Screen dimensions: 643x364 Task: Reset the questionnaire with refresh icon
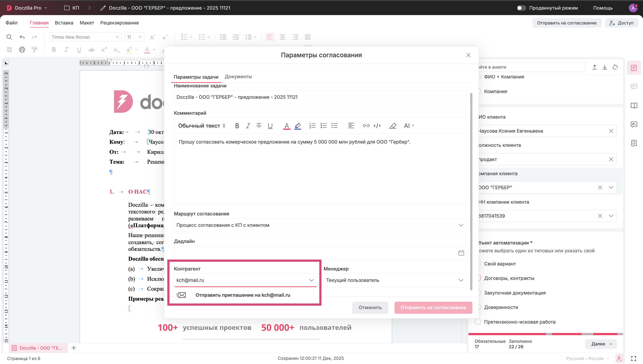pos(615,67)
